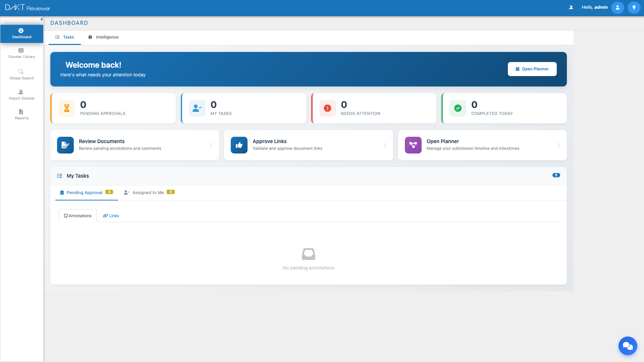Click the purple Open Planner milestone icon

point(413,145)
